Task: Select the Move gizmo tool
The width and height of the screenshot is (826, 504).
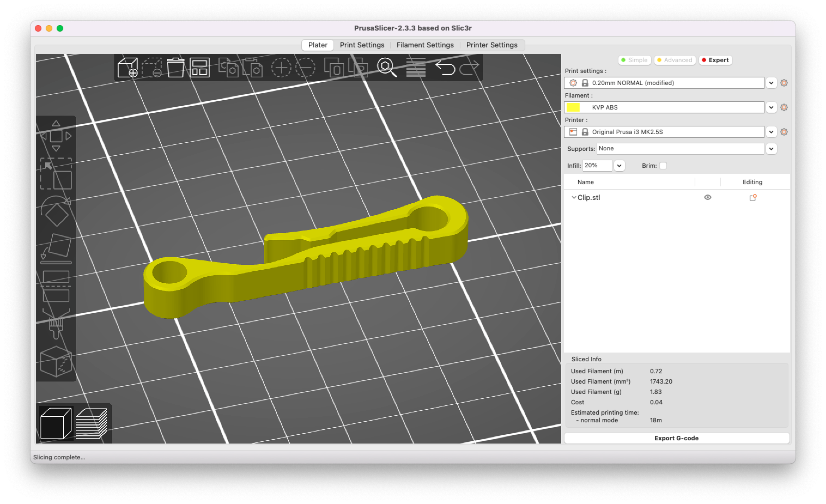Action: point(56,136)
